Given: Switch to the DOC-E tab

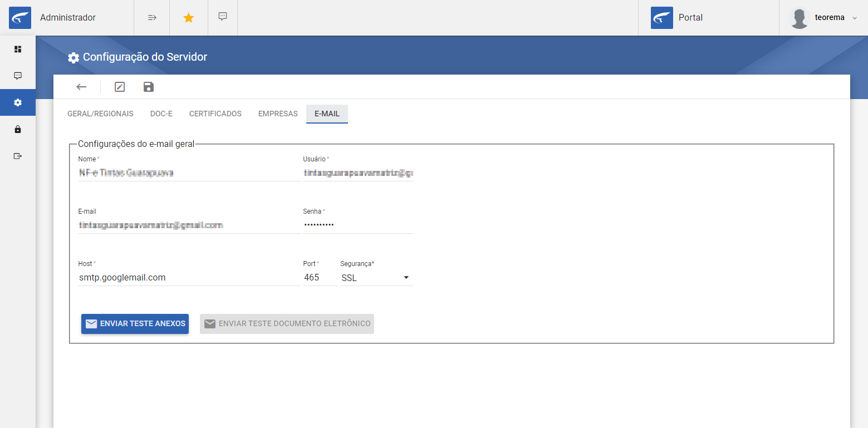Looking at the screenshot, I should (x=161, y=114).
